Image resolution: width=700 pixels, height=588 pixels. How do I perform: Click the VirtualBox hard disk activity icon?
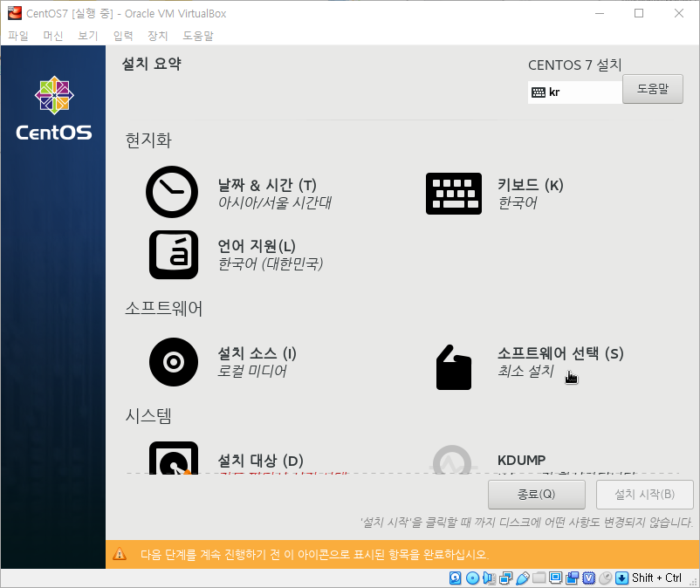pos(456,578)
